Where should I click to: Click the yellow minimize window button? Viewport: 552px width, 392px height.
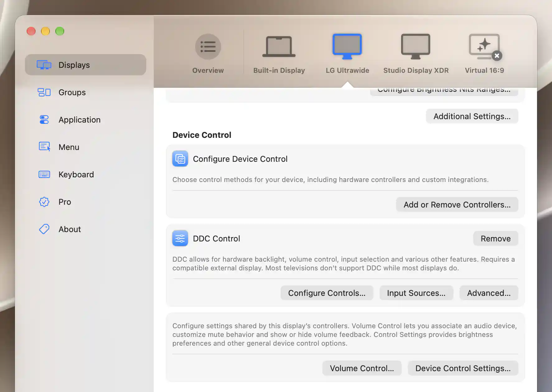[x=45, y=31]
